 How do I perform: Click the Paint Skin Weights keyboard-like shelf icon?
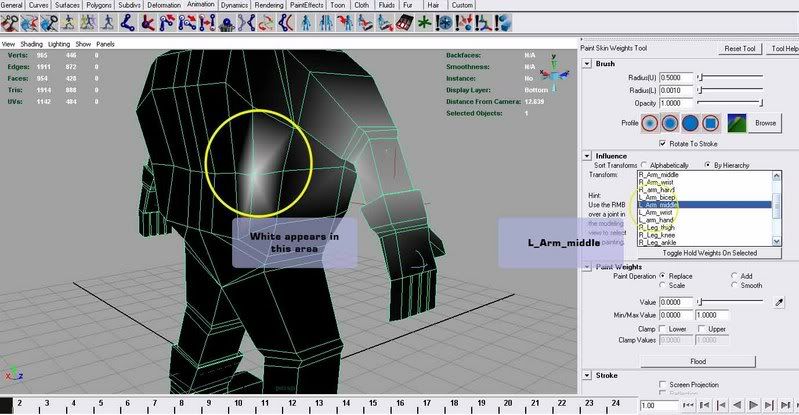tap(404, 23)
